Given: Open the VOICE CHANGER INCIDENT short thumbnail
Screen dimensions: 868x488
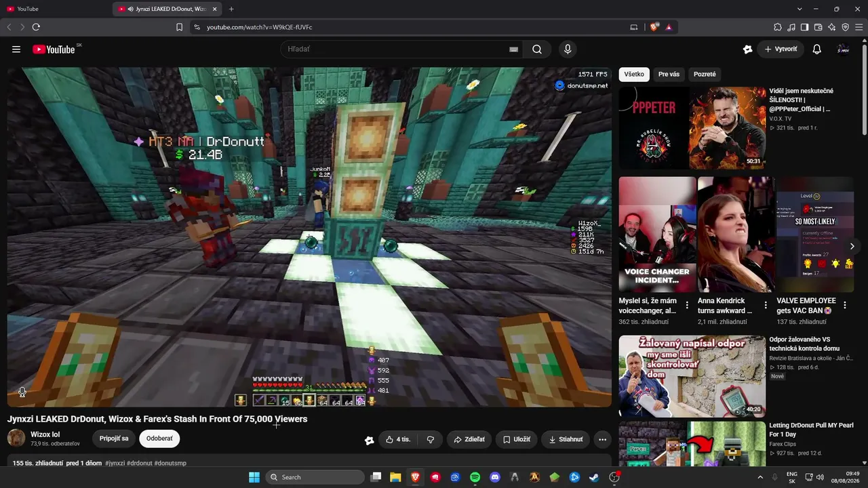Looking at the screenshot, I should 657,235.
